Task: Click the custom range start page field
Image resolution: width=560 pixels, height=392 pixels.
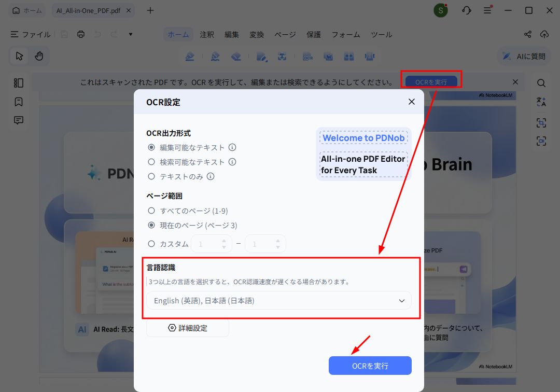Action: [212, 244]
